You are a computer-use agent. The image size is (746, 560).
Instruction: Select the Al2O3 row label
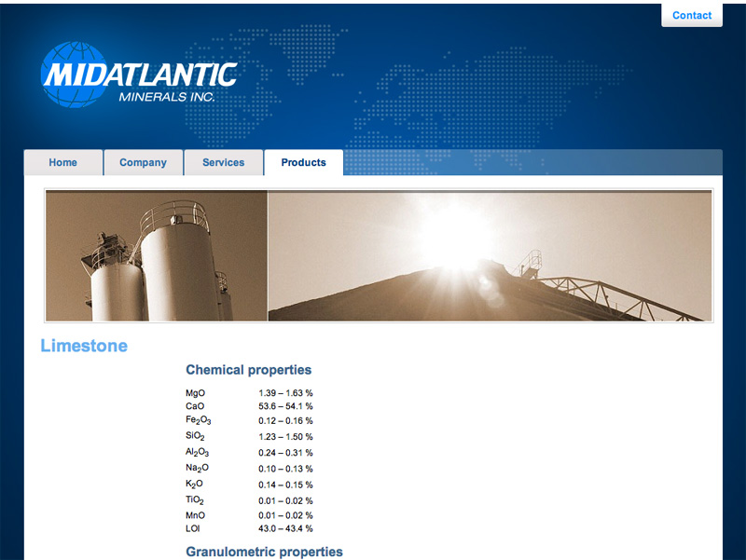[197, 452]
